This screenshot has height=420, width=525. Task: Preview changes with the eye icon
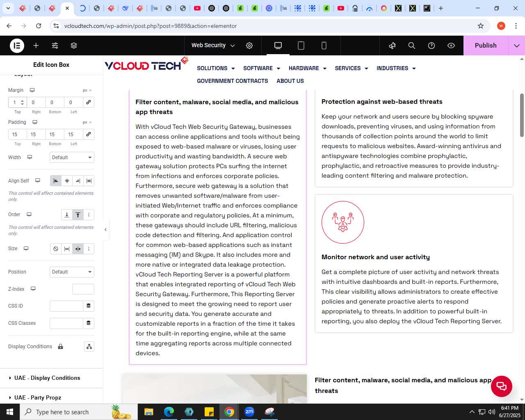point(451,46)
